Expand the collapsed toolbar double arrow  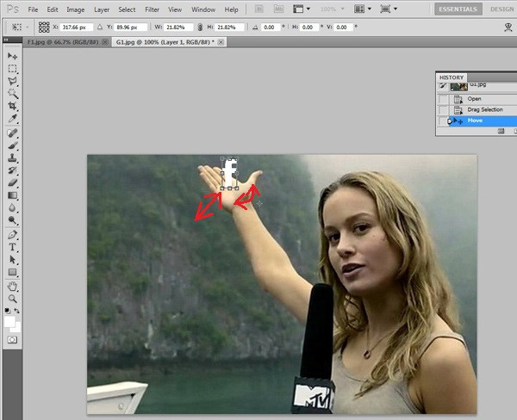coord(6,40)
